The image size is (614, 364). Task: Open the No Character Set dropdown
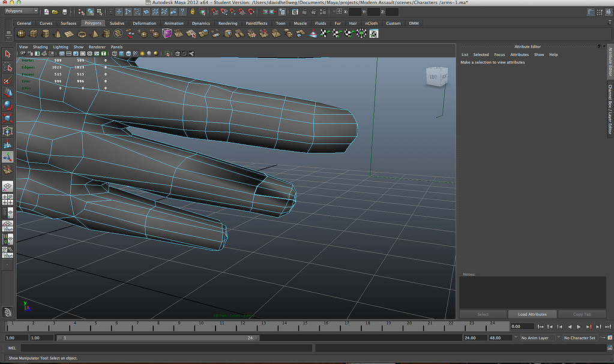[579, 338]
